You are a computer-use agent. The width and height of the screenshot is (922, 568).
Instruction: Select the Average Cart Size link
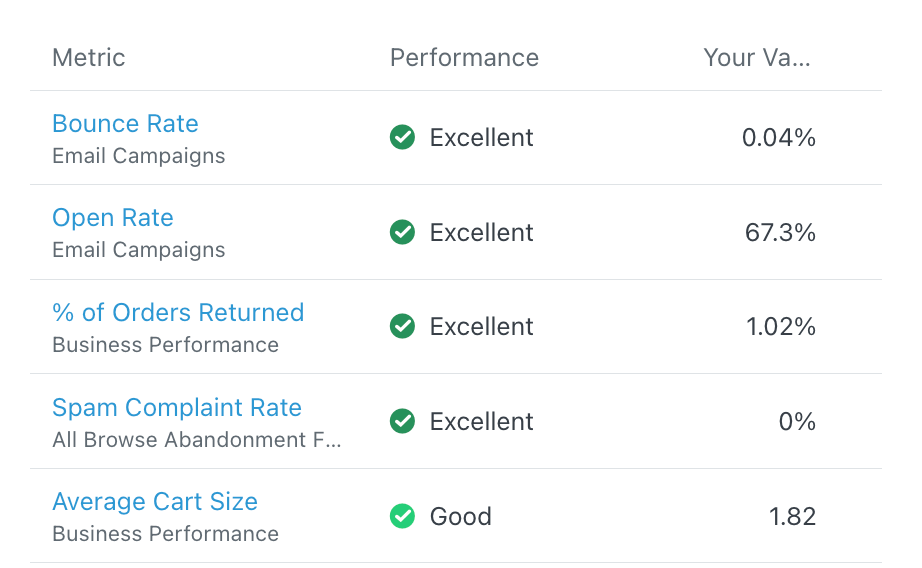[x=155, y=502]
